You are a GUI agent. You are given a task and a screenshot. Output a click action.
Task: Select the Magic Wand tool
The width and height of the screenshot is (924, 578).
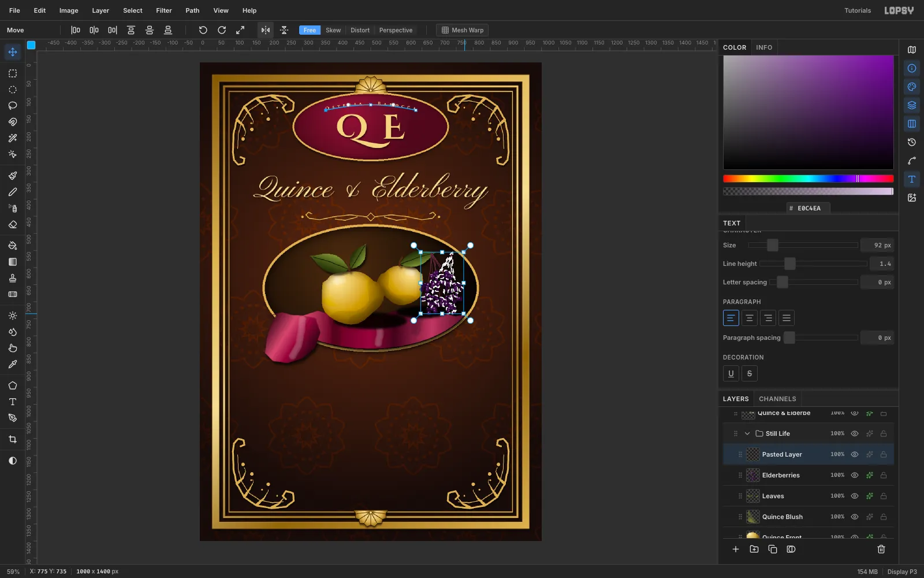13,138
